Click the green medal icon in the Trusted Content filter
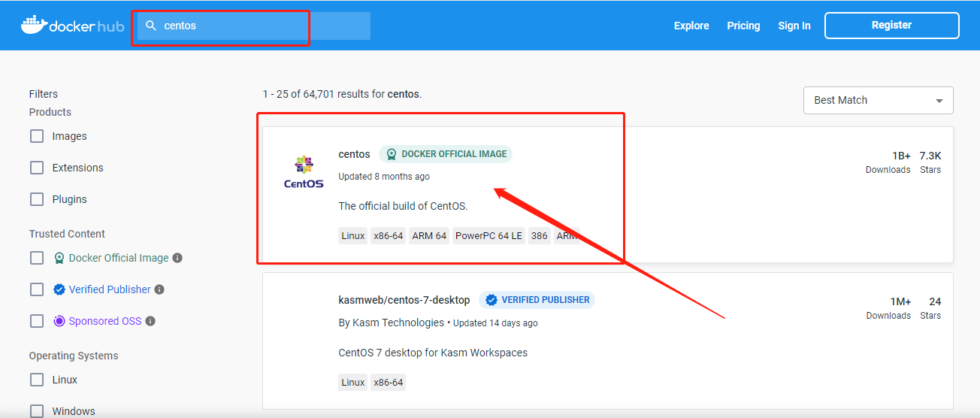Viewport: 980px width, 418px height. [59, 258]
